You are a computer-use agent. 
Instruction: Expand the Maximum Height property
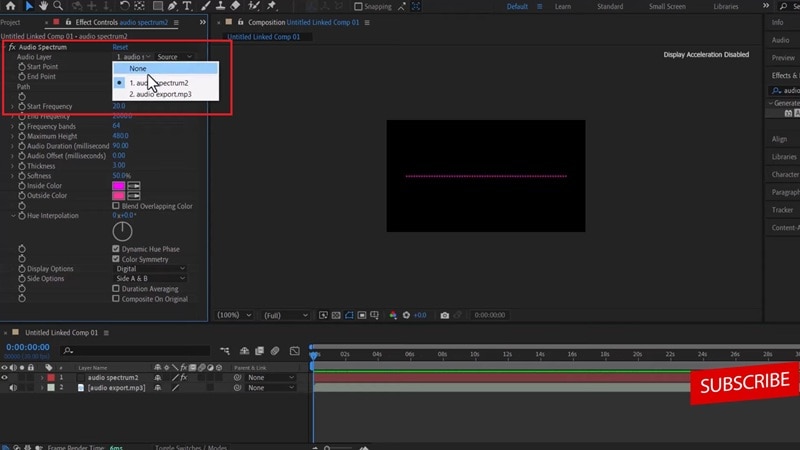tap(13, 136)
